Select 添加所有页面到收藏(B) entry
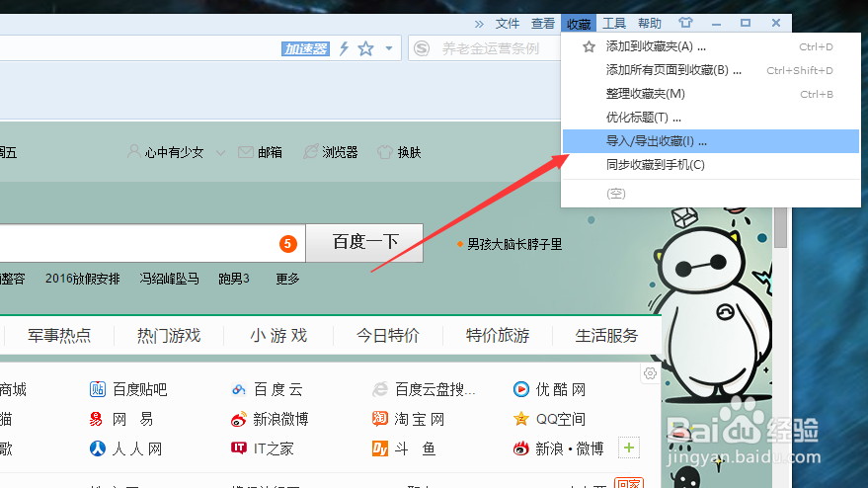 click(710, 70)
